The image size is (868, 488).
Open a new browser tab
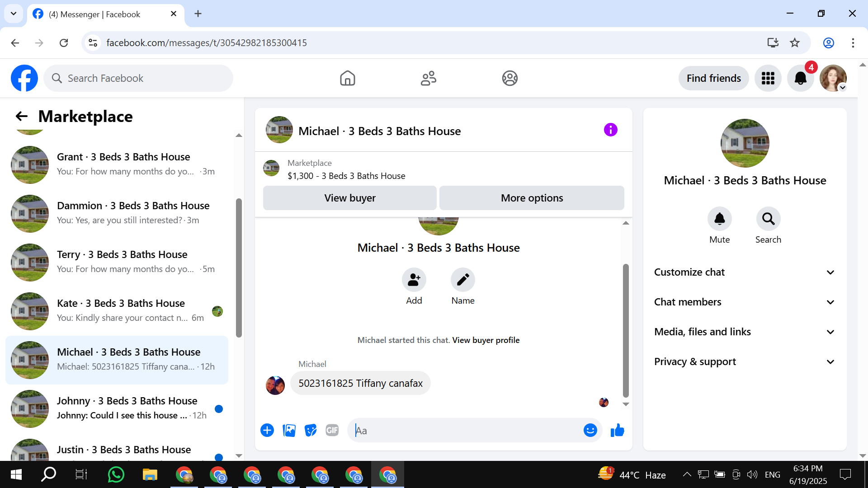tap(198, 14)
